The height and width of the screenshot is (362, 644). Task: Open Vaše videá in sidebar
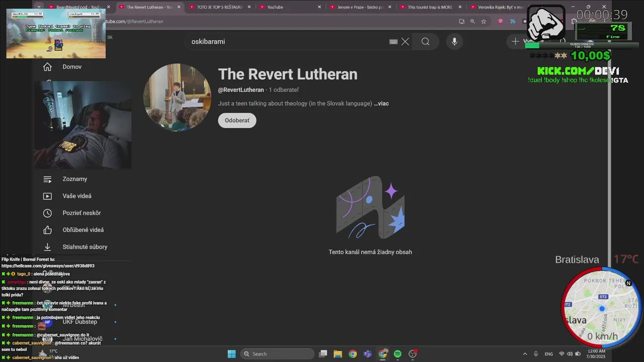point(76,196)
